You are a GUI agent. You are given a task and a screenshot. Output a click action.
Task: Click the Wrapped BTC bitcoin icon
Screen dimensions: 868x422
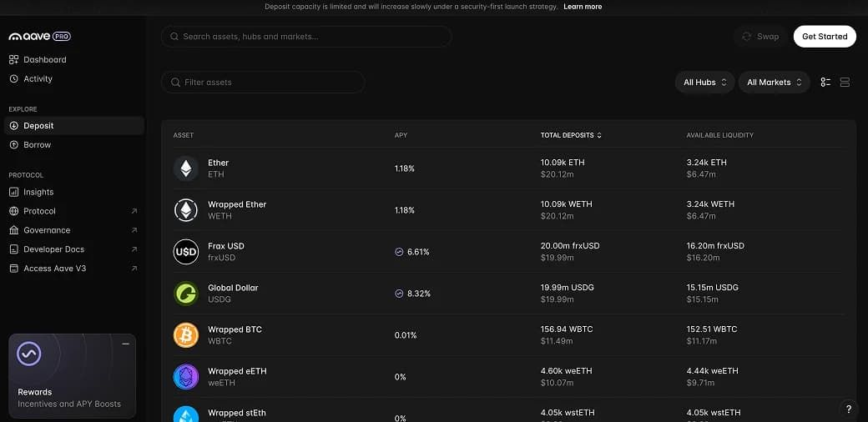186,335
